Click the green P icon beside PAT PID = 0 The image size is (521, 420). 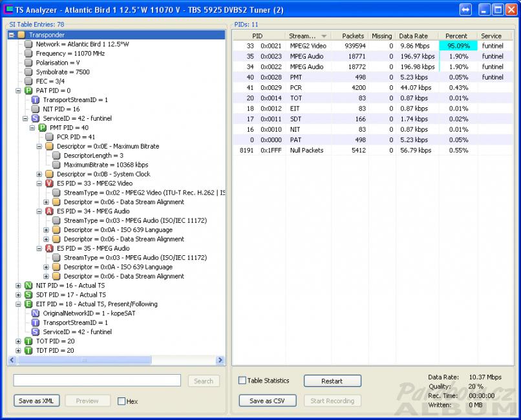(28, 90)
